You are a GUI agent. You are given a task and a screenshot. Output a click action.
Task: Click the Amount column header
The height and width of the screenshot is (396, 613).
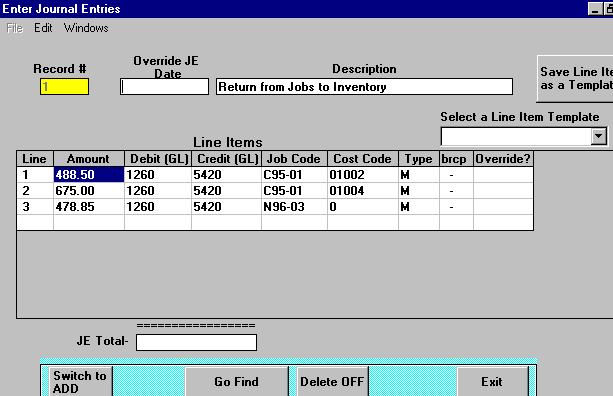point(89,159)
